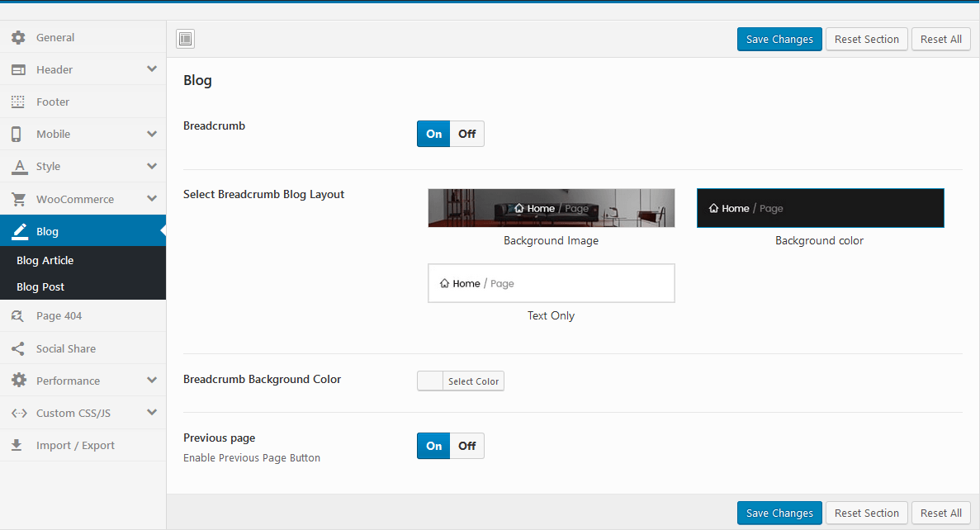Expand the Header submenu chevron
The width and height of the screenshot is (980, 530).
tap(152, 69)
